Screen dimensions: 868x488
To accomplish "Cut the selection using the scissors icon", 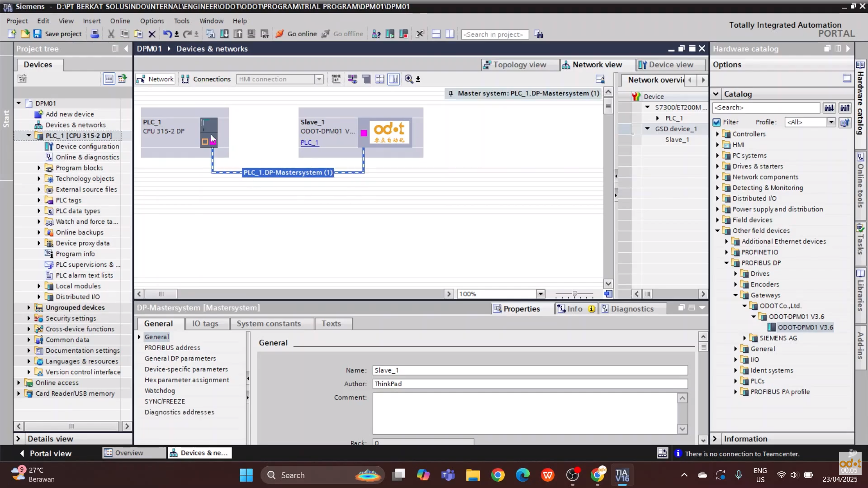I will (111, 34).
